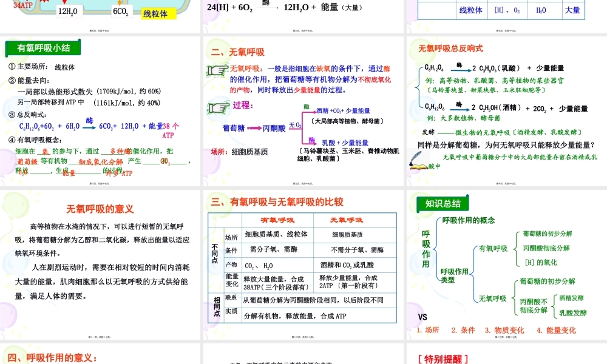
Task: Click the 有氧呼吸 comparison table header
Action: (x=277, y=220)
